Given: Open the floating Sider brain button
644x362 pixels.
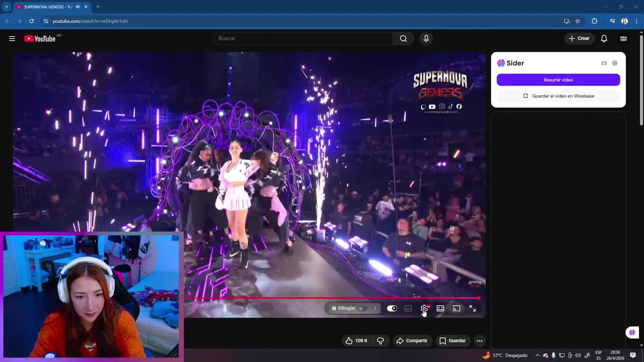Looking at the screenshot, I should (x=632, y=332).
